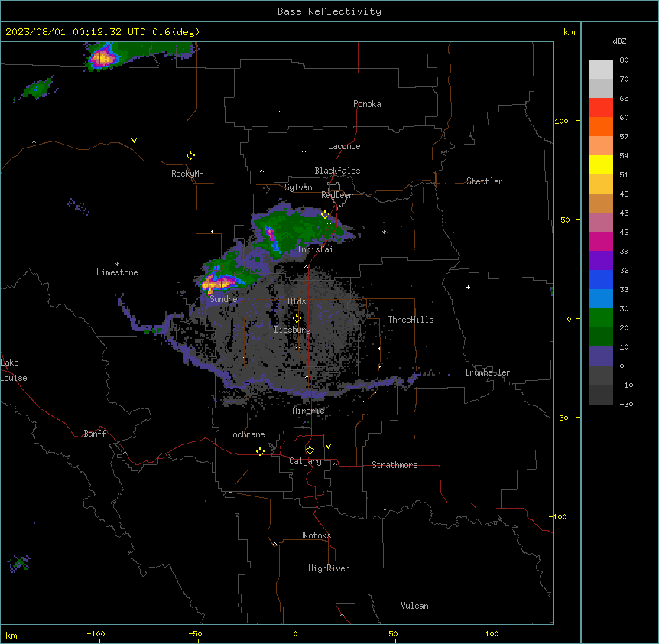659x644 pixels.
Task: Click the yellow diamond marker south of RedDeer
Action: [x=325, y=215]
